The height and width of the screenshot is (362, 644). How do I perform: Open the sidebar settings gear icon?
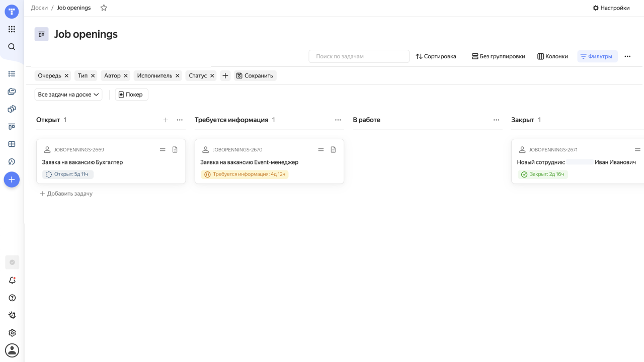click(x=12, y=333)
